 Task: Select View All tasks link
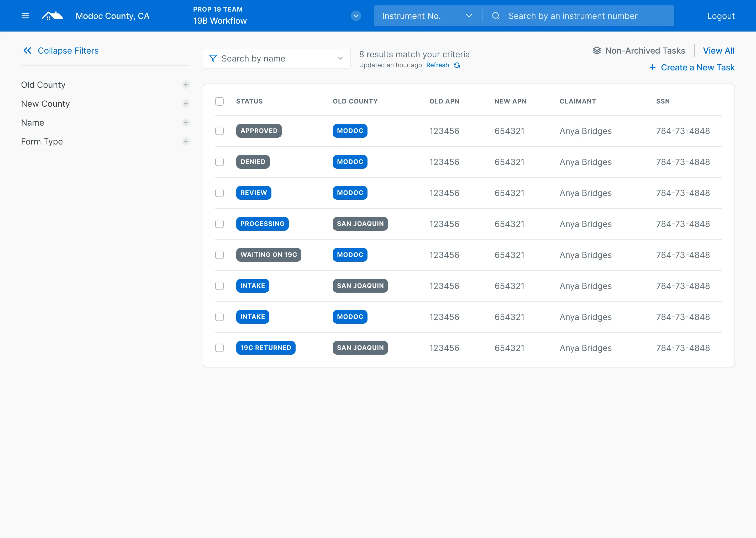(719, 50)
